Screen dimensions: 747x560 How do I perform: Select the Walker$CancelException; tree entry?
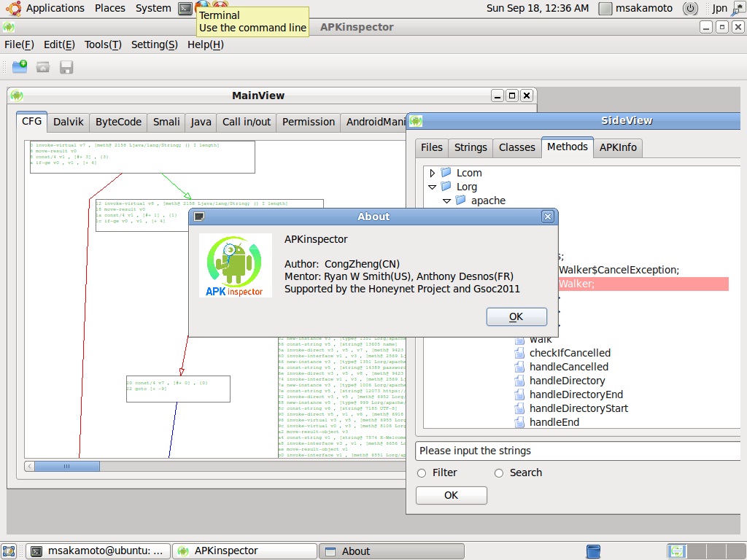(619, 270)
